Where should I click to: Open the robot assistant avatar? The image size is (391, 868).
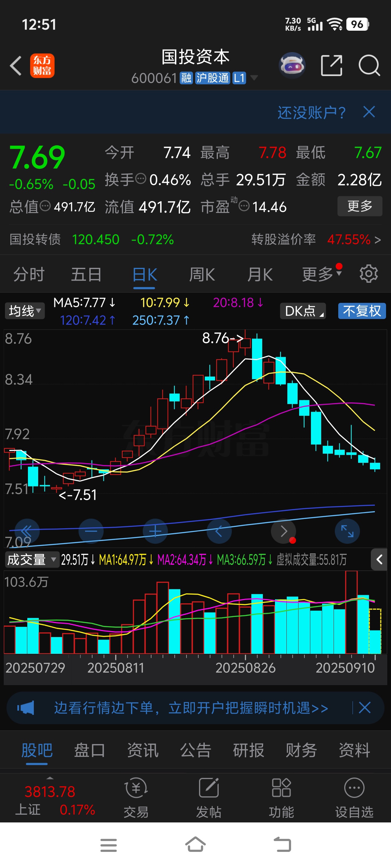pos(292,65)
